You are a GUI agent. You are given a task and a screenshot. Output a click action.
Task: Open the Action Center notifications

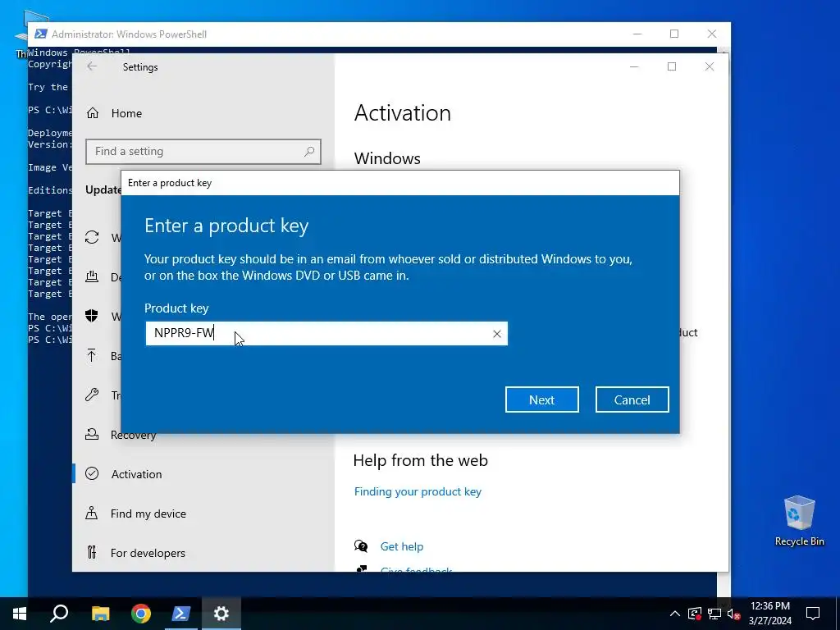coord(813,614)
